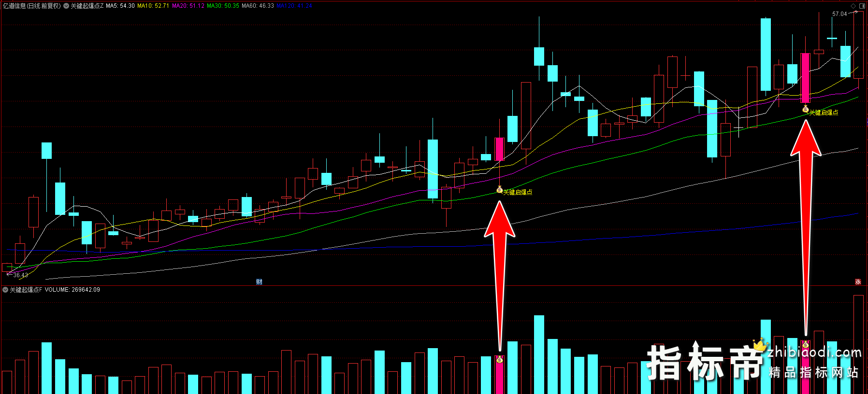This screenshot has width=868, height=394.
Task: Click the blue 财 financial marker icon
Action: [259, 282]
